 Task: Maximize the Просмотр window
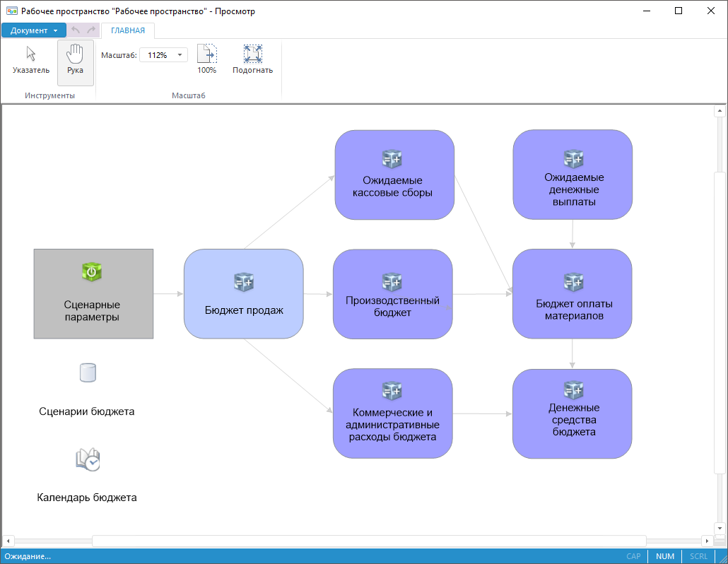click(679, 11)
